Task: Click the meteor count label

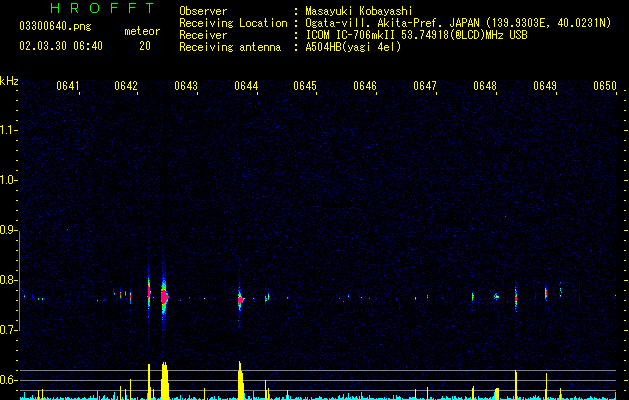Action: pos(142,31)
